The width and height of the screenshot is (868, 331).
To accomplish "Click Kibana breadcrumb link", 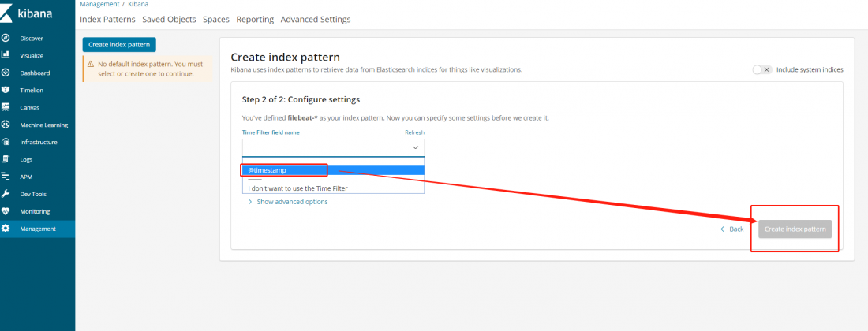I will pos(138,4).
